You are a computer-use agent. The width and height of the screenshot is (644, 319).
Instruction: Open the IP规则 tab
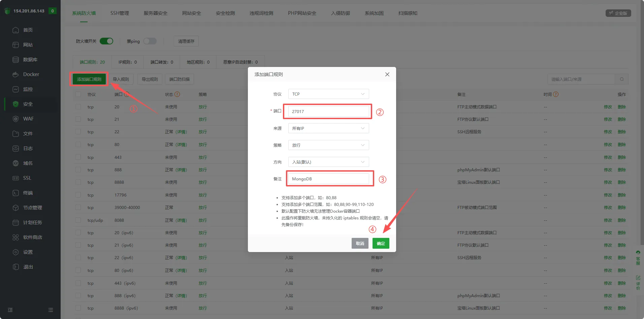[127, 62]
